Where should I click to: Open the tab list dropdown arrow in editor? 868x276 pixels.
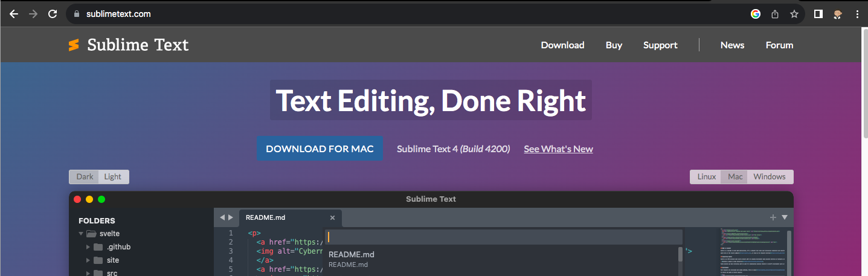pos(785,217)
